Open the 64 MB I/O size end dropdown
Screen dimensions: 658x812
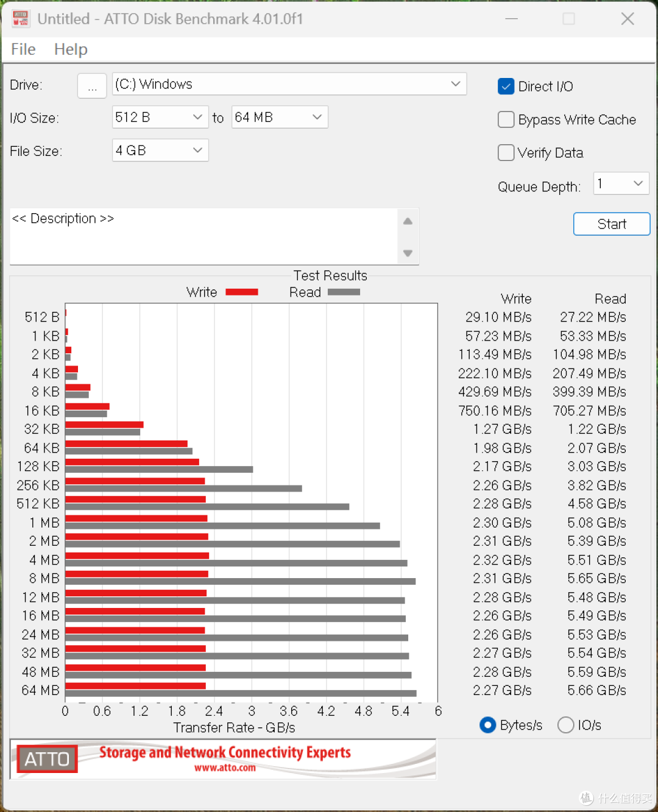click(x=280, y=117)
